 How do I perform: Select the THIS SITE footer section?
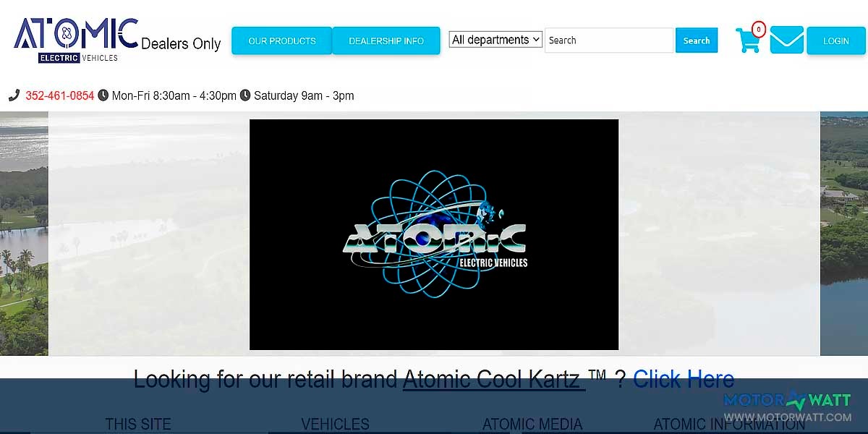point(138,425)
